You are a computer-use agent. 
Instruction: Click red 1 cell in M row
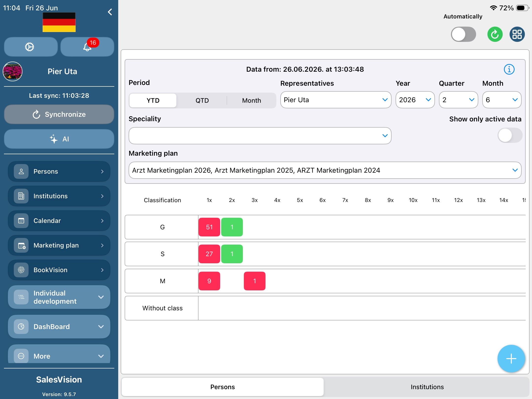pyautogui.click(x=254, y=281)
